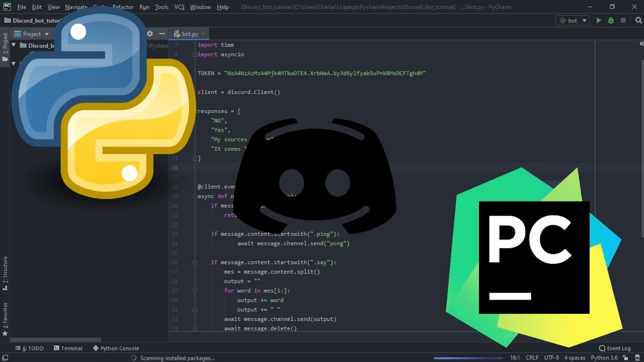Toggle the Terminal tool window
The height and width of the screenshot is (362, 644).
(68, 348)
